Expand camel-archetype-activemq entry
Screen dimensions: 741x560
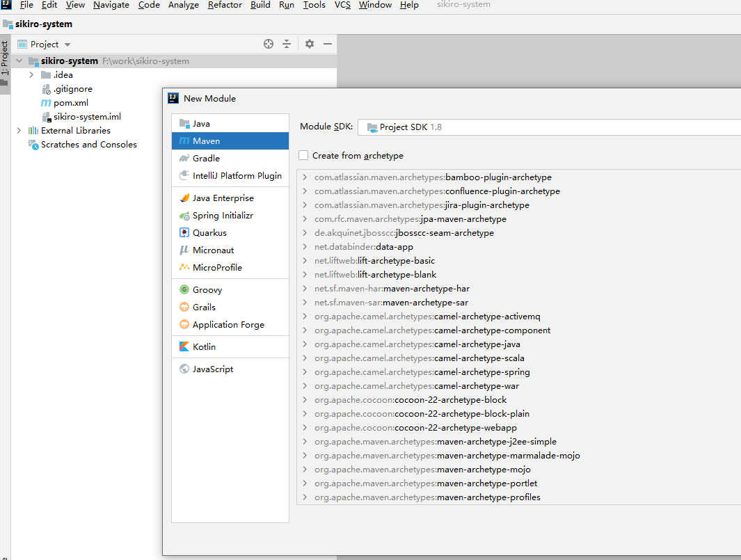(305, 316)
